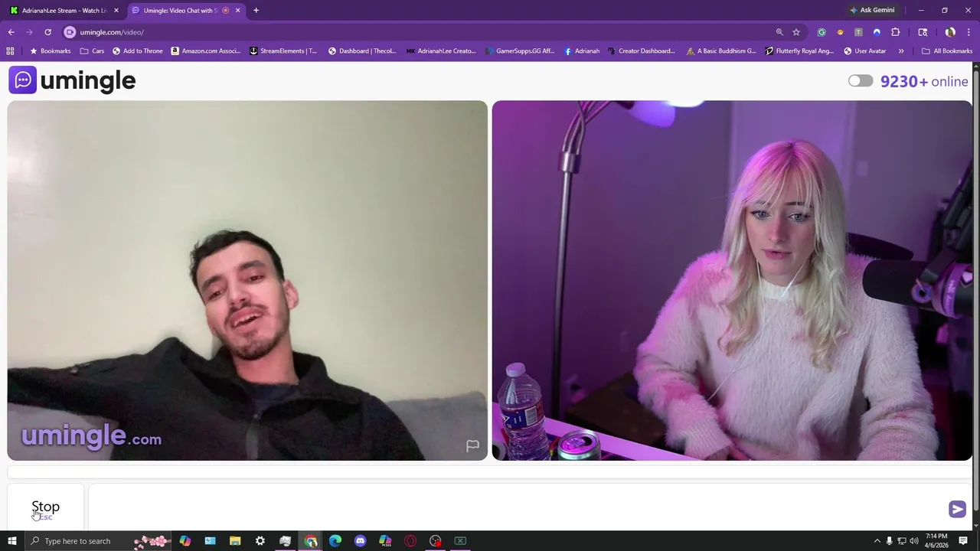Viewport: 980px width, 551px height.
Task: Send the chat message with arrow icon
Action: pos(957,509)
